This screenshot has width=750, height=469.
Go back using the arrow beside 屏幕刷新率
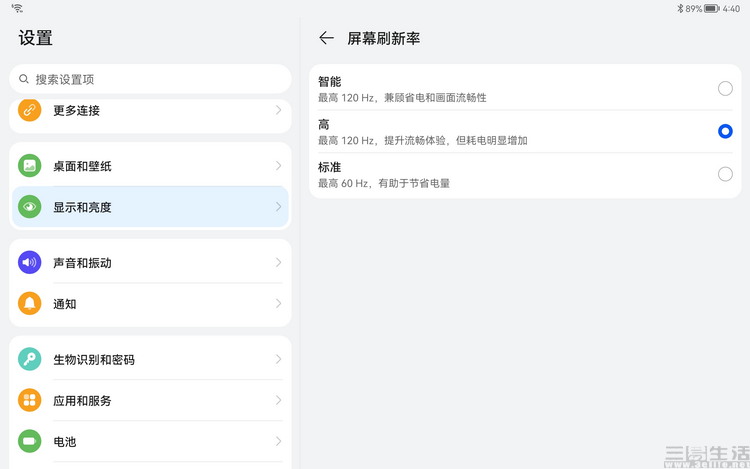coord(326,38)
